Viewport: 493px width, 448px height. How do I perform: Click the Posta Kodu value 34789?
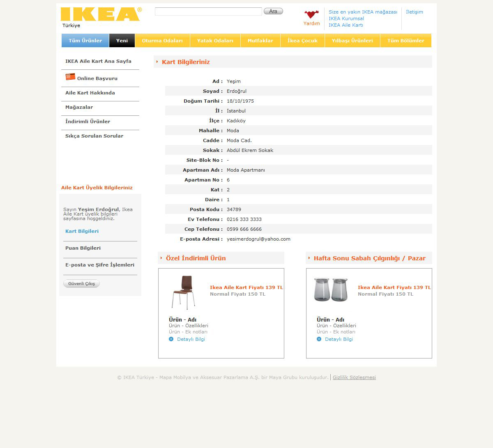click(234, 209)
